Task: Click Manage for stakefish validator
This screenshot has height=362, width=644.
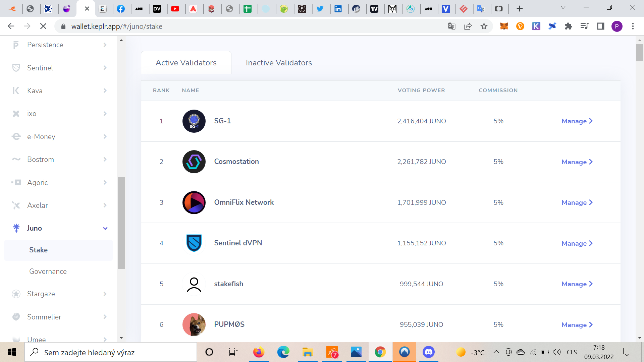Action: 577,284
